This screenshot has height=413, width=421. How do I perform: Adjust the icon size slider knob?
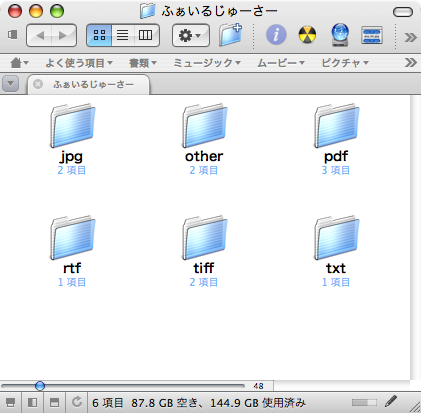[40, 386]
